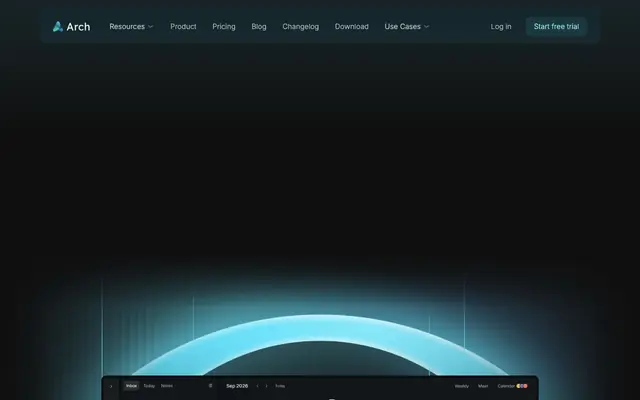Click the filter icon near Notes tab
The width and height of the screenshot is (640, 400).
click(211, 386)
